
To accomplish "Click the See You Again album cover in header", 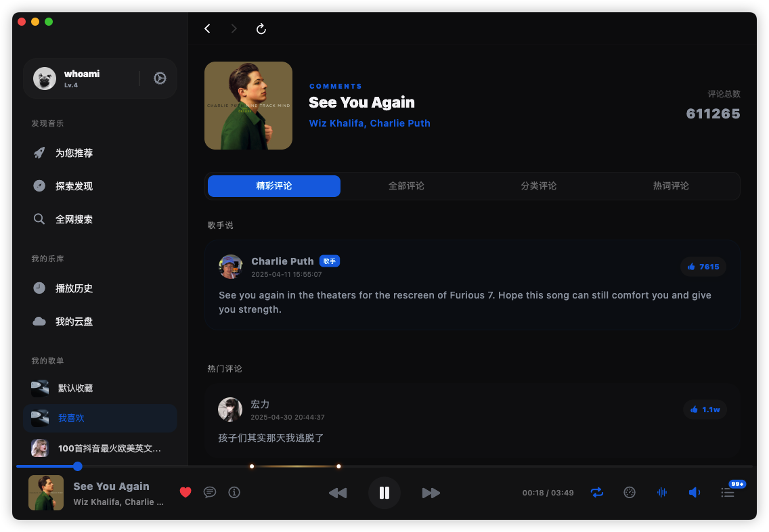I will (248, 106).
